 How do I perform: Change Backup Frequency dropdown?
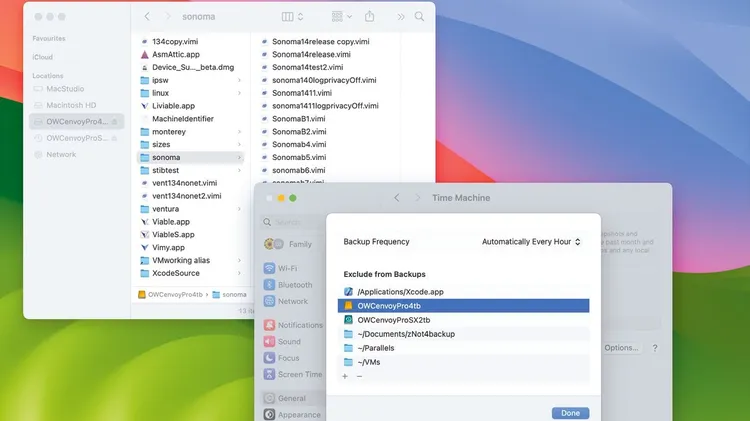pos(531,242)
